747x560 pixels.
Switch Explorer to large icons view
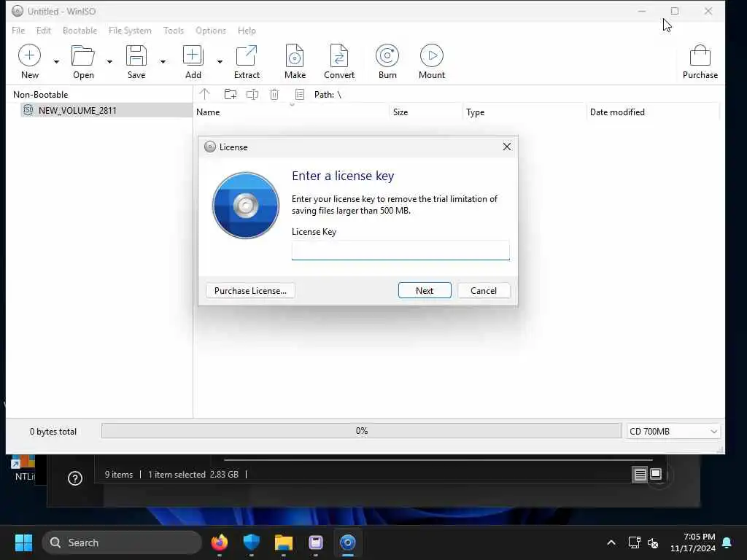click(x=656, y=474)
